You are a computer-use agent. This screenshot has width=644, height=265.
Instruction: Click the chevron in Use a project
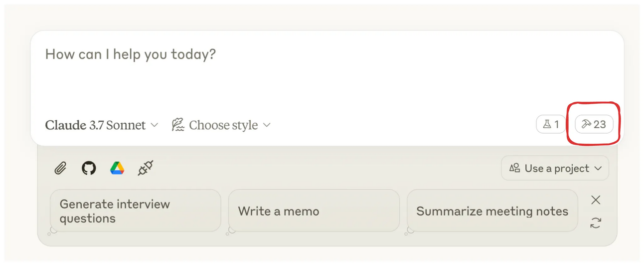(598, 169)
